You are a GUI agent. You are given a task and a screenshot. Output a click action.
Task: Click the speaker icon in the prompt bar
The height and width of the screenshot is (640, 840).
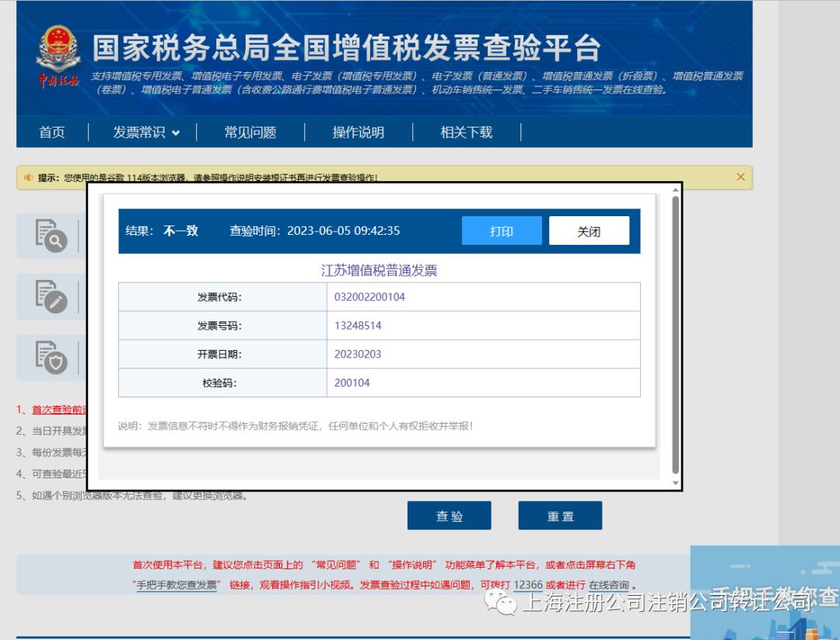28,177
